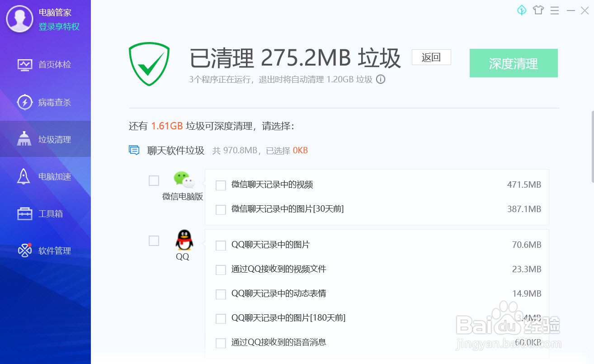The image size is (594, 364).
Task: Click the 登录享特权 login link
Action: tap(59, 27)
